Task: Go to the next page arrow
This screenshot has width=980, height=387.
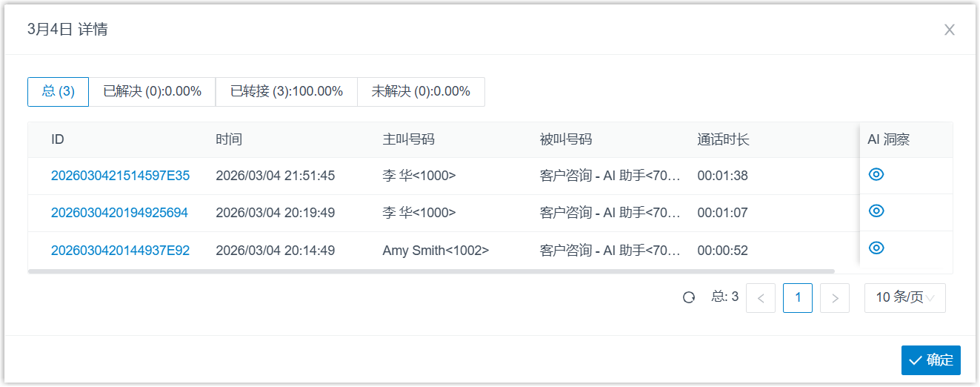Action: click(x=835, y=298)
